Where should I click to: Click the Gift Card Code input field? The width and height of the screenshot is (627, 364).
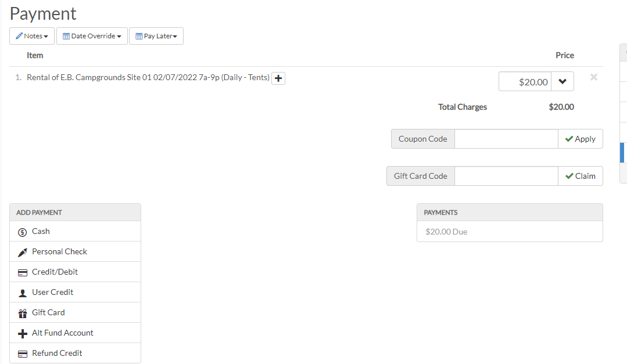point(506,176)
